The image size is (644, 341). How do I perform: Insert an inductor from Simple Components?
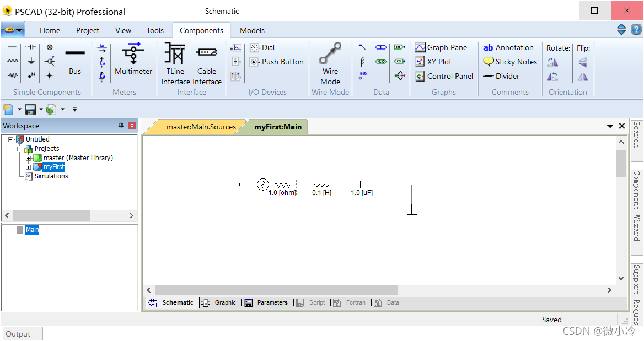(12, 61)
